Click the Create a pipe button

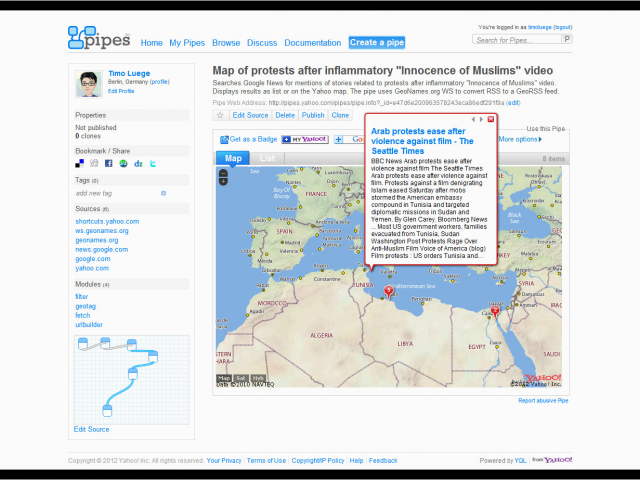[x=377, y=42]
